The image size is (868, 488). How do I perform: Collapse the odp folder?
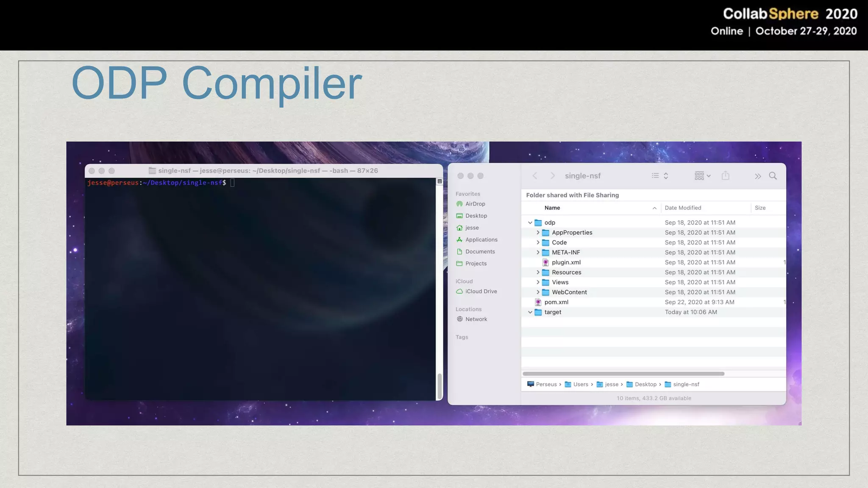[x=530, y=222]
